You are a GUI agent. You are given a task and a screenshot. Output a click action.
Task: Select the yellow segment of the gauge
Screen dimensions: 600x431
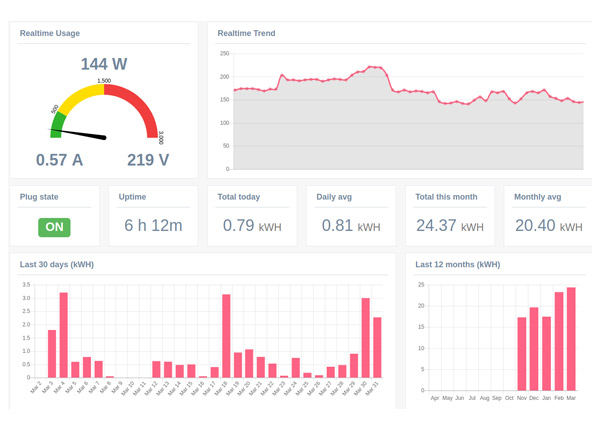tap(82, 97)
